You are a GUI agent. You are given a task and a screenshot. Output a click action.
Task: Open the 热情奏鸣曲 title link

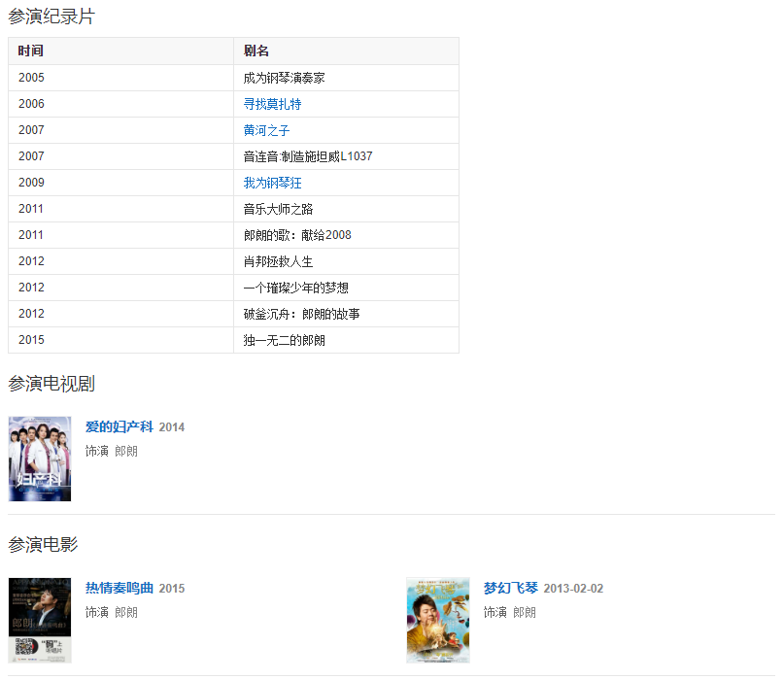click(119, 588)
